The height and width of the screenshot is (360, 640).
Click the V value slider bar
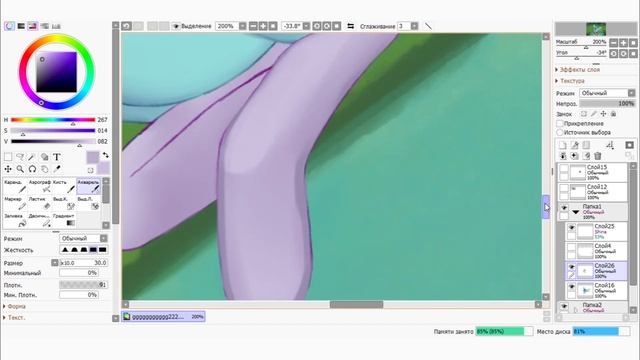pyautogui.click(x=53, y=141)
